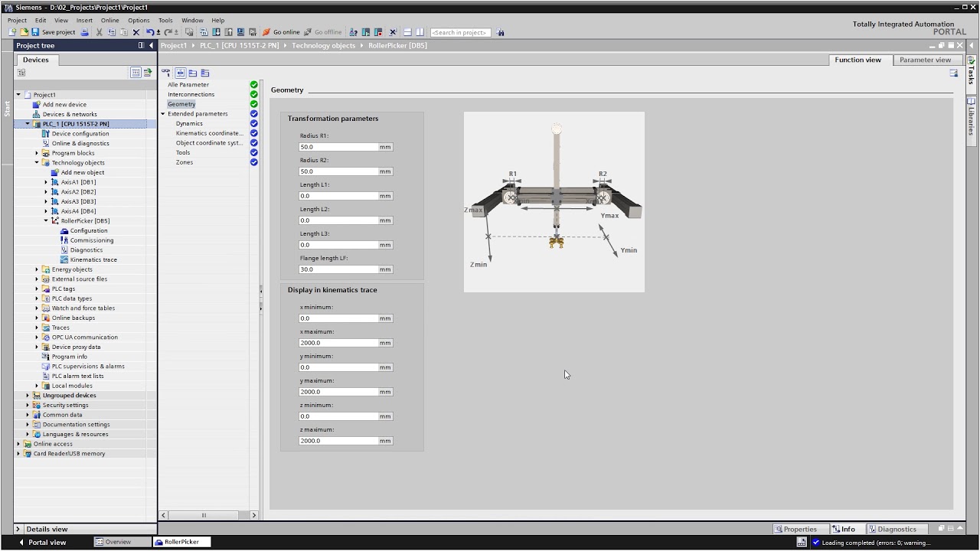
Task: Click the Go online button
Action: coord(281,32)
